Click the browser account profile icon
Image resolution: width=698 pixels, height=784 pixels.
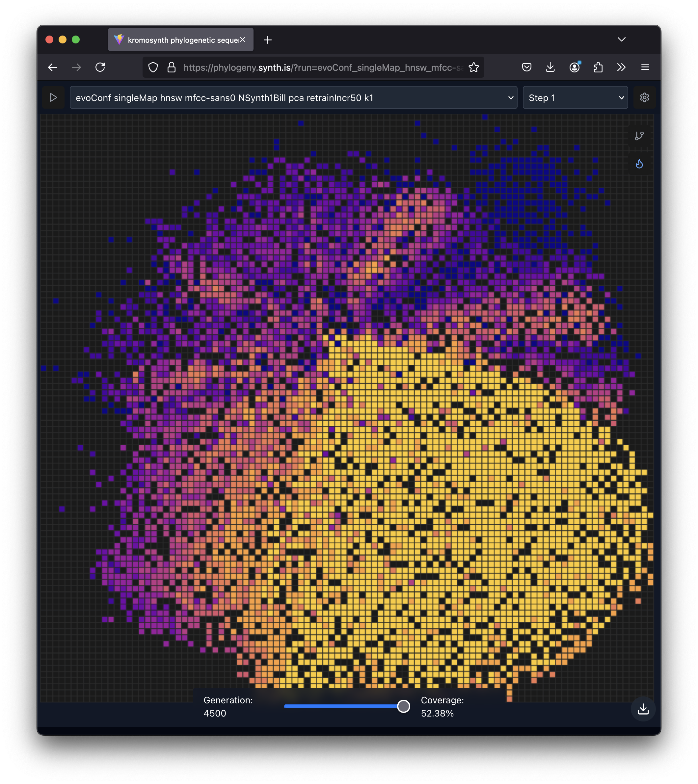pyautogui.click(x=574, y=67)
